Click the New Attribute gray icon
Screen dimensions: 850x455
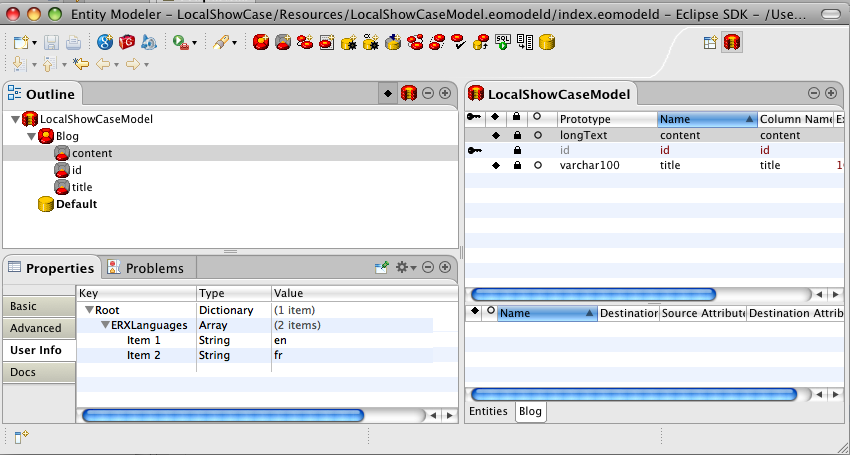pos(283,42)
